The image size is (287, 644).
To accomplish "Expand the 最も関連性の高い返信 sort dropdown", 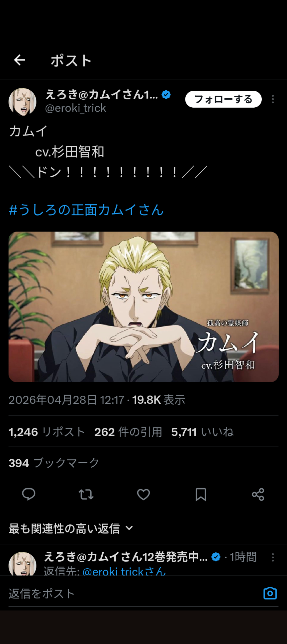I will [71, 528].
